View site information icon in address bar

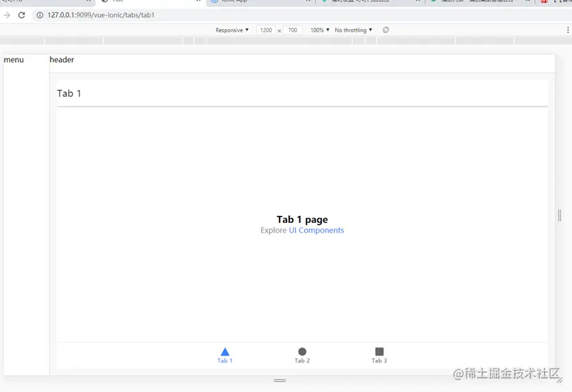pos(40,15)
